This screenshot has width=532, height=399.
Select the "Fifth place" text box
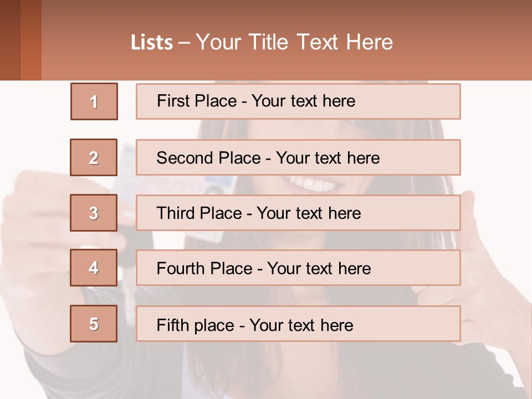coord(298,324)
